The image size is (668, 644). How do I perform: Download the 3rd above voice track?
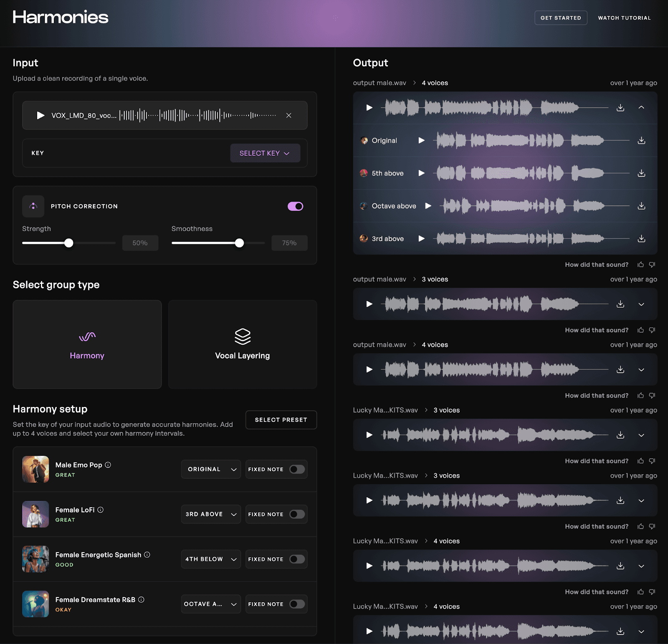pos(641,238)
